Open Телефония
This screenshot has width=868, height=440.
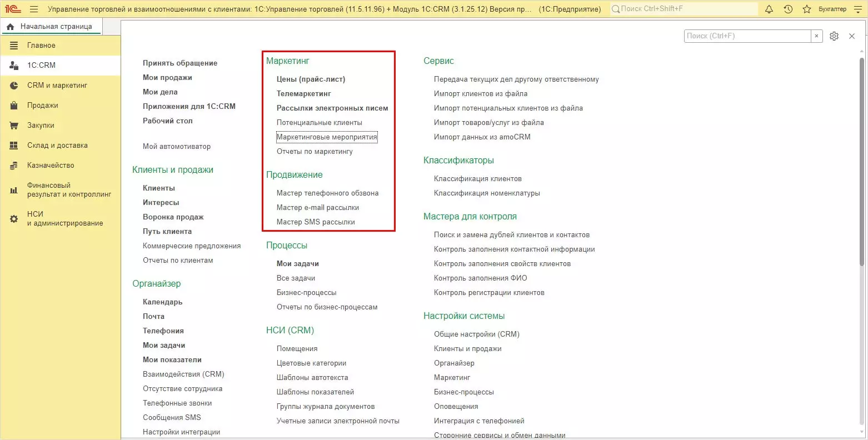click(163, 331)
